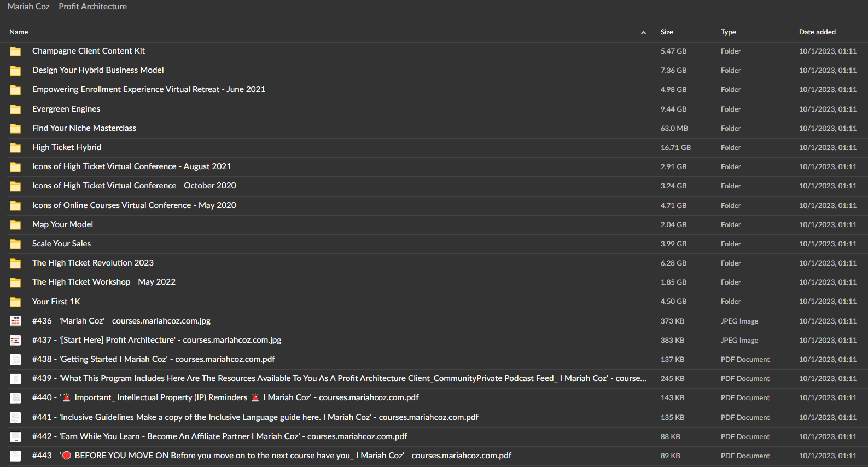Click folder icon for Icons of Online Courses May 2020

click(15, 206)
